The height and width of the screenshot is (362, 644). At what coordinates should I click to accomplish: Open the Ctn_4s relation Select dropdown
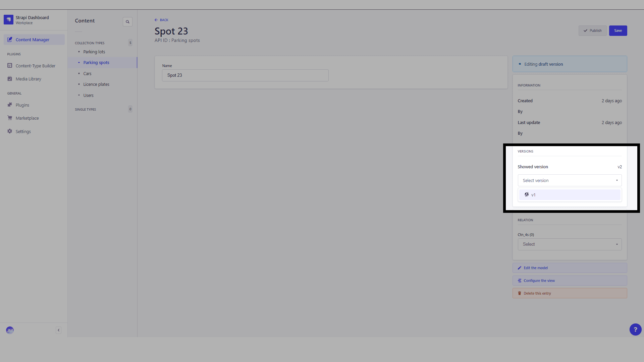(570, 244)
